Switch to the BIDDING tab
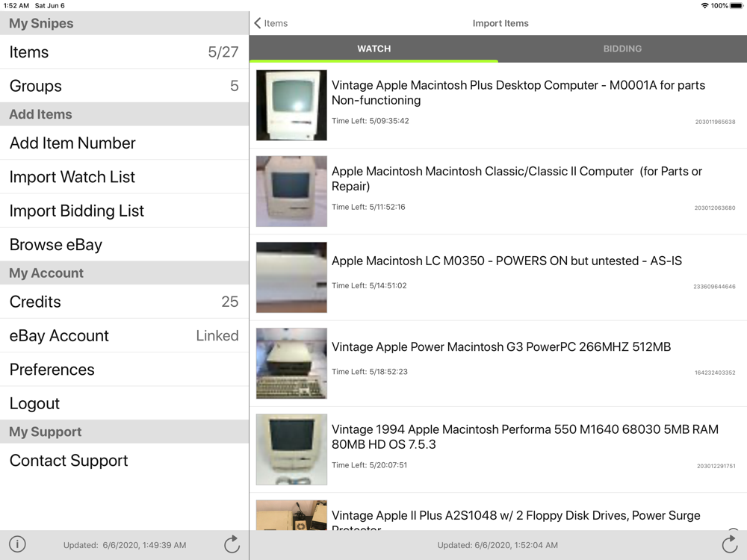747x560 pixels. 622,49
